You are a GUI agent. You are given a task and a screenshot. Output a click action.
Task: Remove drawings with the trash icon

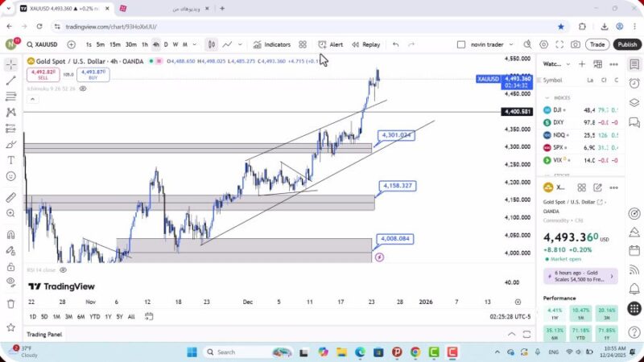[x=11, y=303]
